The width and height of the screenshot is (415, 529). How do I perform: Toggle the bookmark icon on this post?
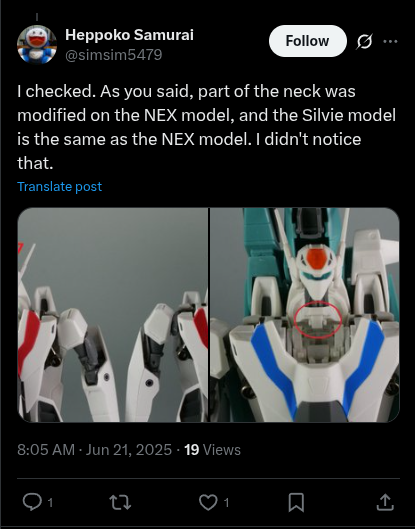(296, 503)
